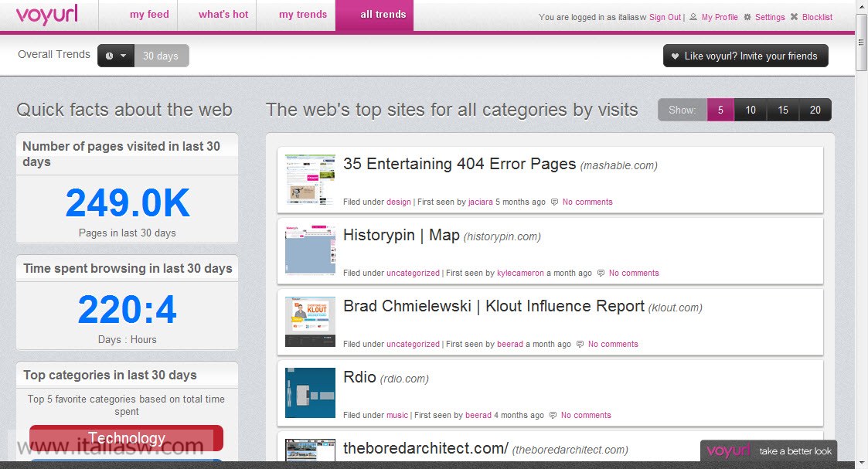Click the Blocklist X icon
Viewport: 868px width, 469px height.
point(794,17)
